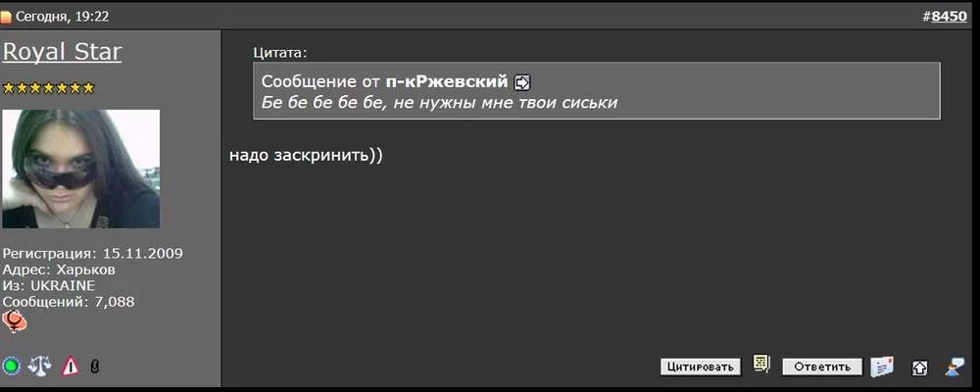Screen dimensions: 980x392
Task: Click the envelope message icon
Action: 882,367
